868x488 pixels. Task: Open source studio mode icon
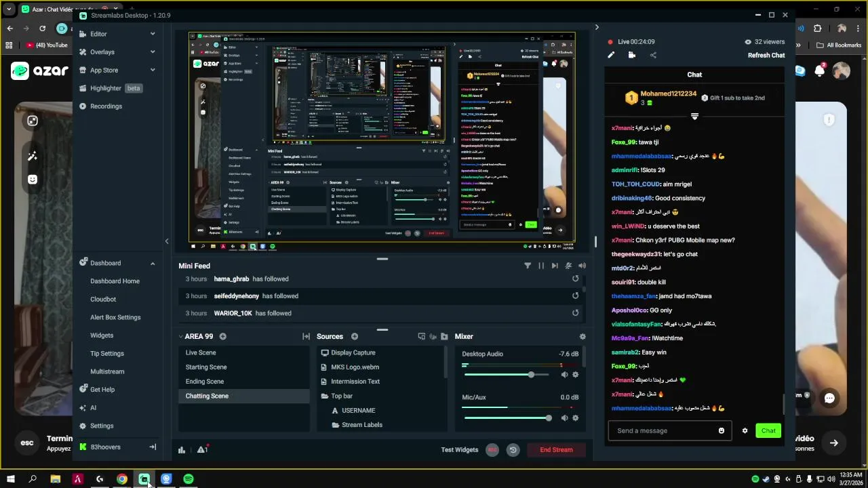click(421, 336)
